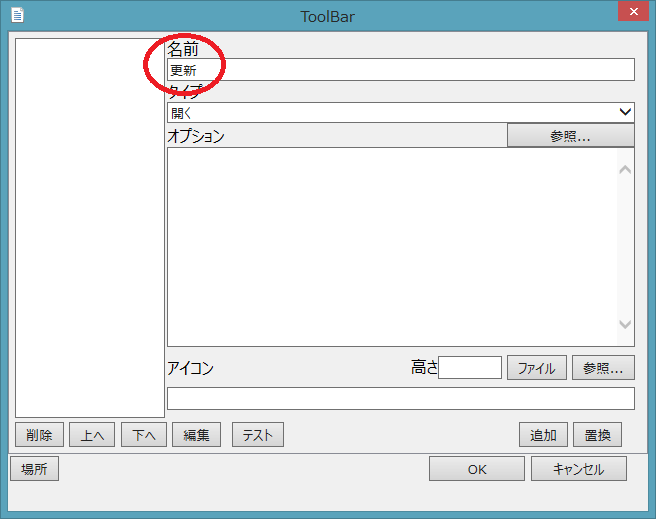
Task: Move item down with 下へ button
Action: point(144,435)
